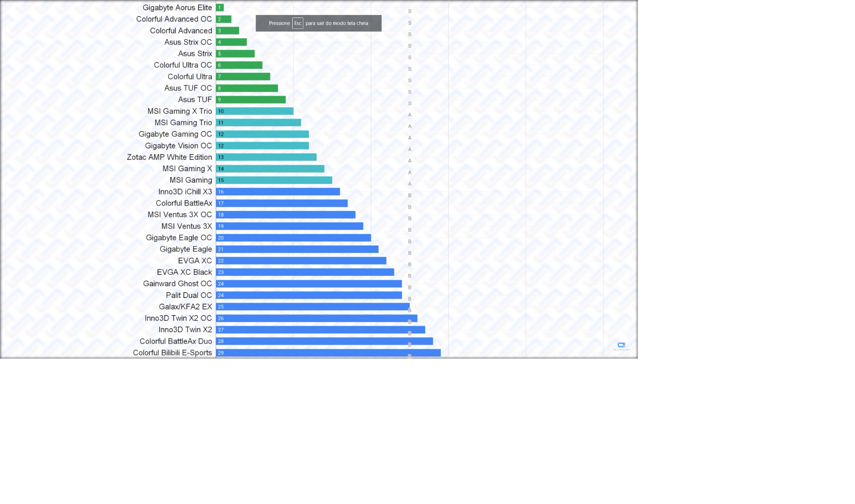Click the A tier letter for Zotac AMP White Edition
855x504 pixels.
(410, 161)
